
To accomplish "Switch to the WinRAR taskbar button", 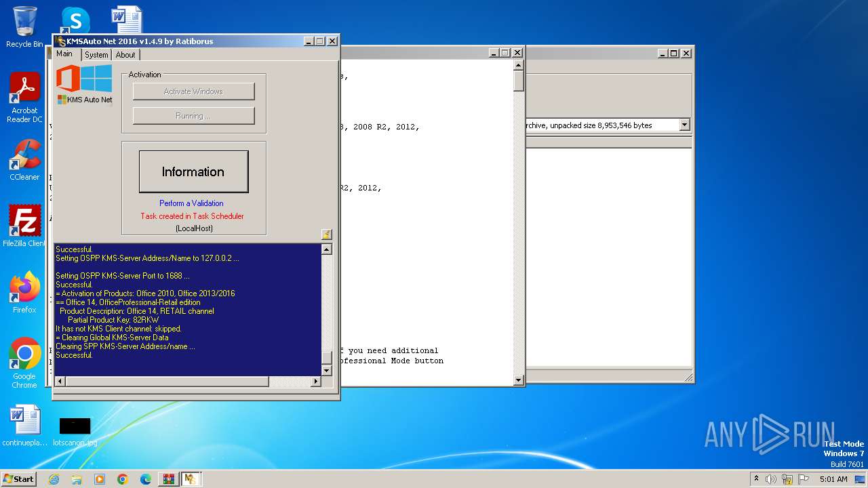I will click(168, 479).
